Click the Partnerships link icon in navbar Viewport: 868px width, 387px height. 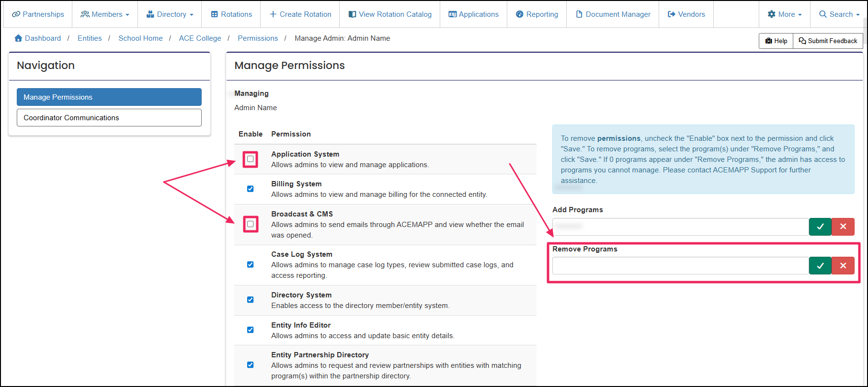[x=16, y=14]
